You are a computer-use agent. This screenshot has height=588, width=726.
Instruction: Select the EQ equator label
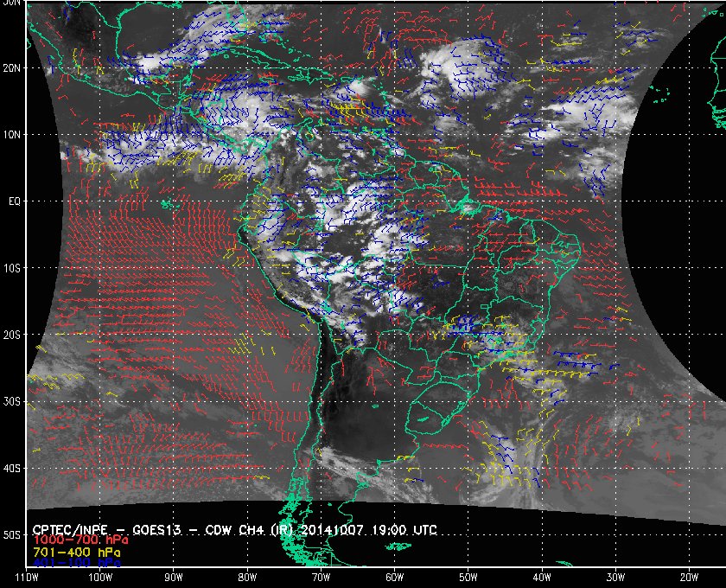[15, 201]
